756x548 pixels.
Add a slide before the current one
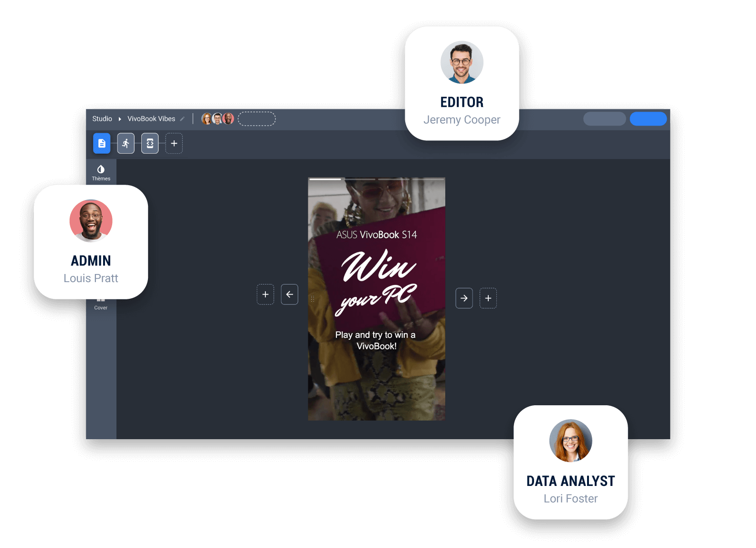coord(265,295)
